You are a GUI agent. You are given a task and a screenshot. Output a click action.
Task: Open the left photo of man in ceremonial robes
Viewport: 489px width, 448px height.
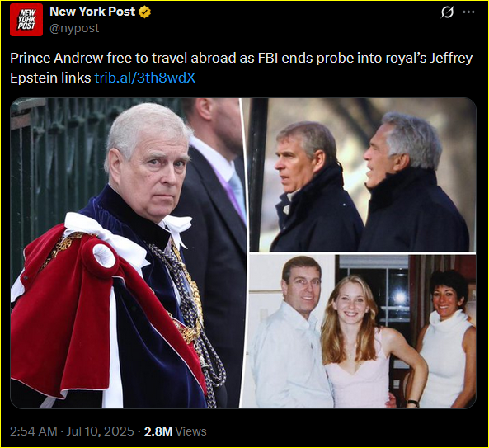pos(125,253)
